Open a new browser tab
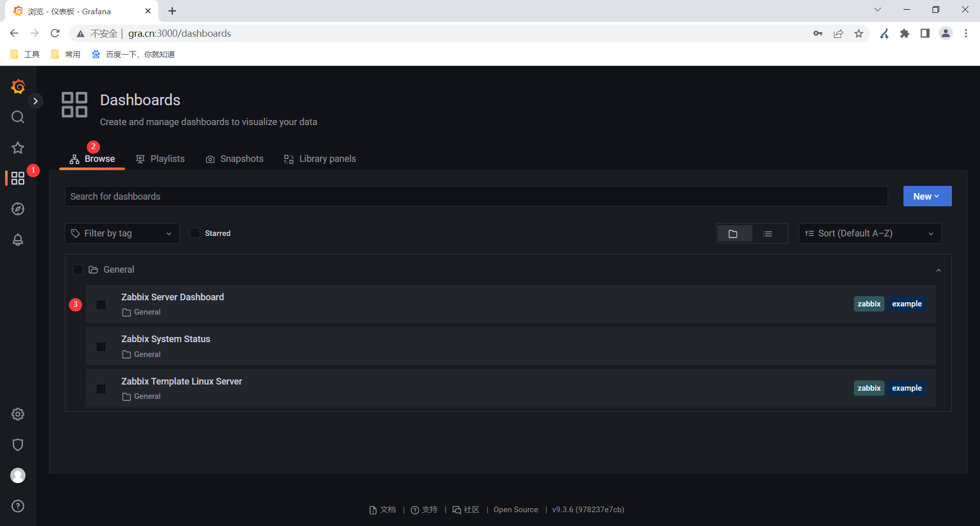Viewport: 980px width, 526px height. point(172,11)
